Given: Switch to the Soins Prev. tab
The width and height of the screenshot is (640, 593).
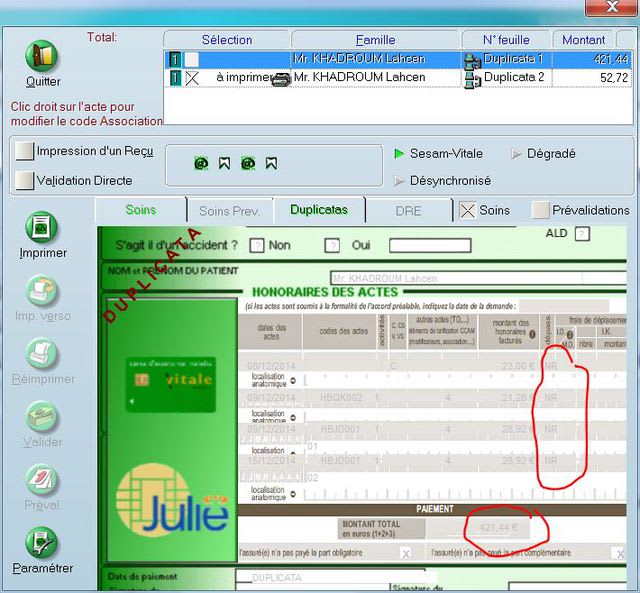Looking at the screenshot, I should (x=229, y=211).
